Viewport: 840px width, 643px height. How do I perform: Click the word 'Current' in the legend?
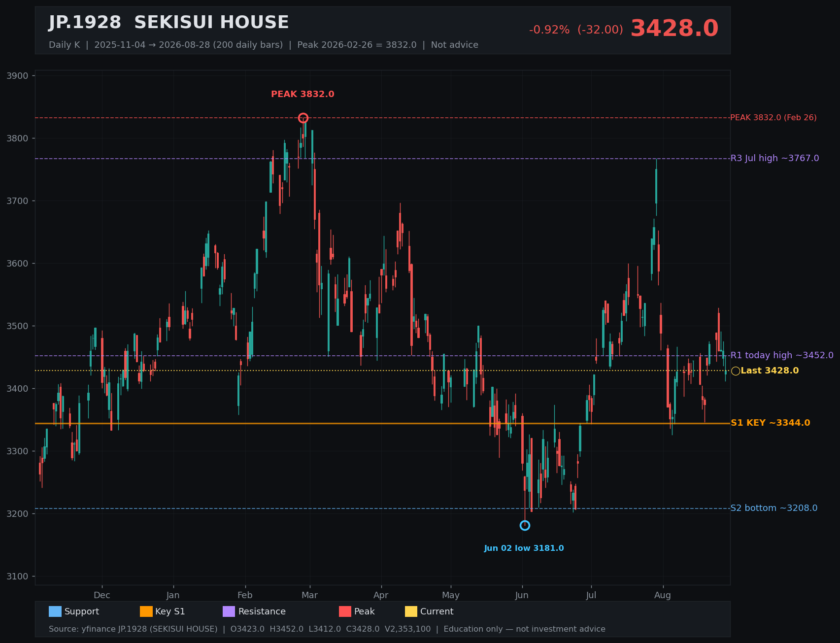tap(437, 611)
